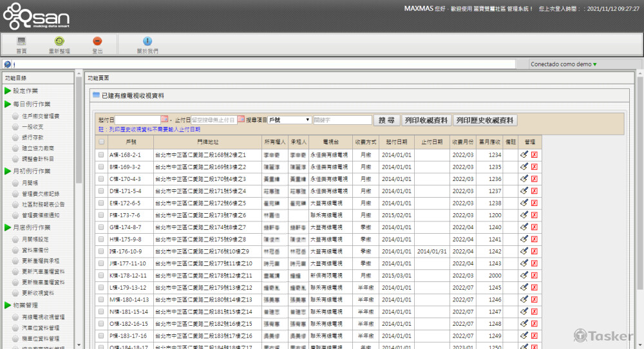
Task: Click the red delete icon for row B棟-169-3-2
Action: (535, 167)
